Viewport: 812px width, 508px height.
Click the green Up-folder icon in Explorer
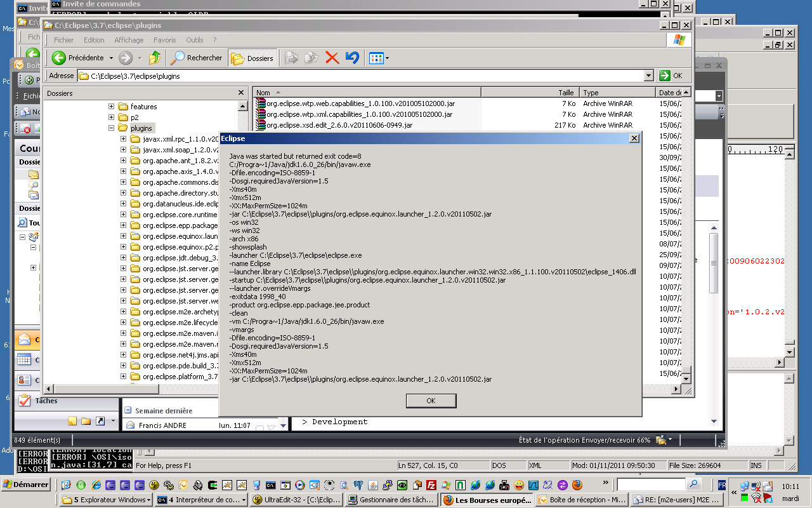click(155, 58)
